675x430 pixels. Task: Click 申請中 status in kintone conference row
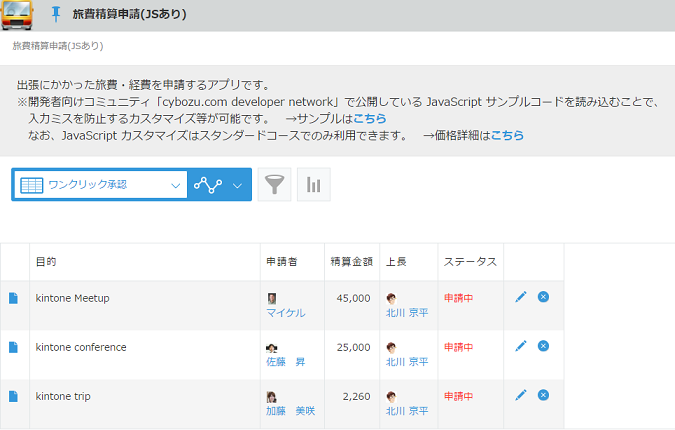point(458,347)
